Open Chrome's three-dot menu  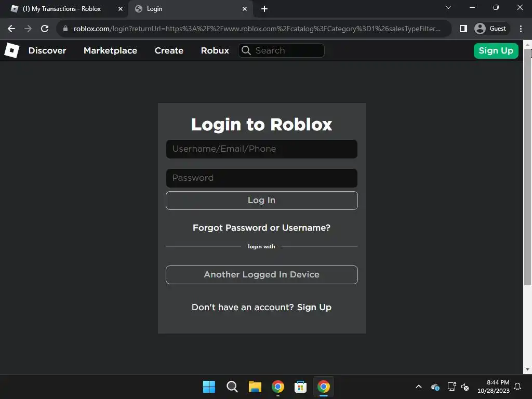tap(521, 29)
